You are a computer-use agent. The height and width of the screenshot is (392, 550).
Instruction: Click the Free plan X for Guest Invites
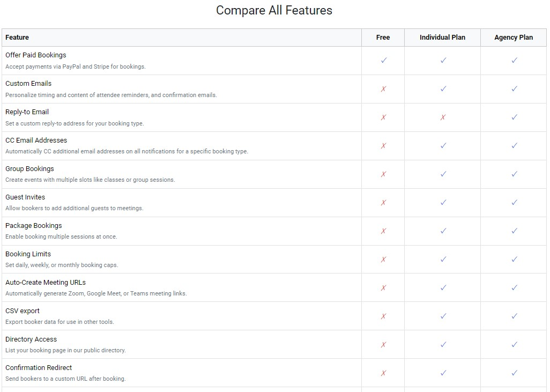tap(383, 203)
